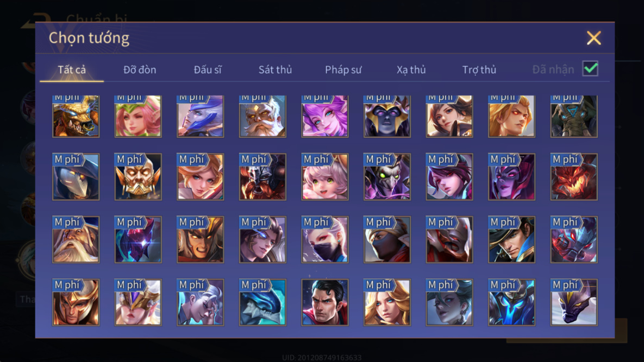This screenshot has width=644, height=362.
Task: Choose the golden dragon beast hero
Action: point(76,116)
